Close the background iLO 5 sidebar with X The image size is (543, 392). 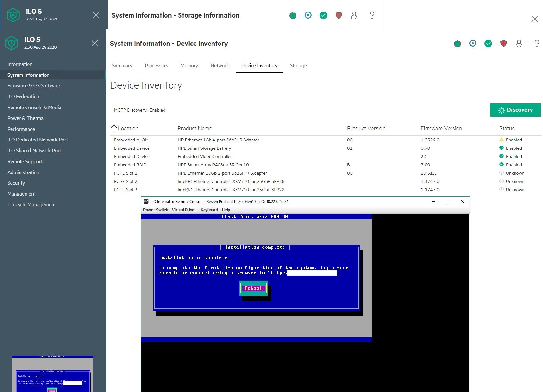(x=96, y=15)
